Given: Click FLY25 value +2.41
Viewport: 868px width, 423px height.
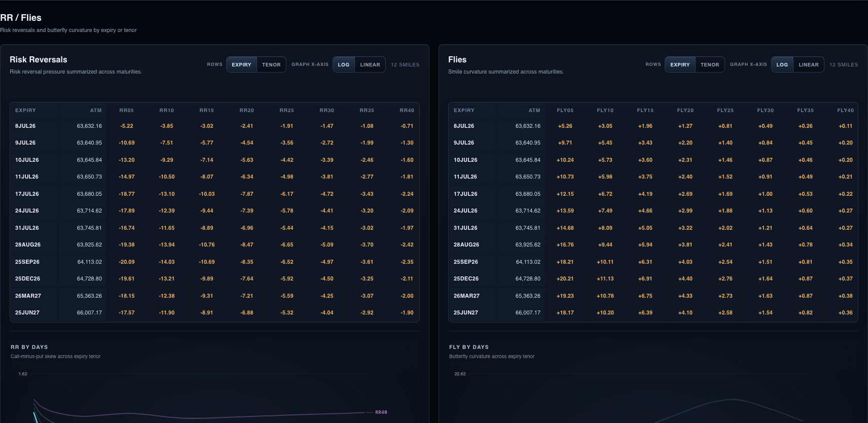Looking at the screenshot, I should point(726,244).
